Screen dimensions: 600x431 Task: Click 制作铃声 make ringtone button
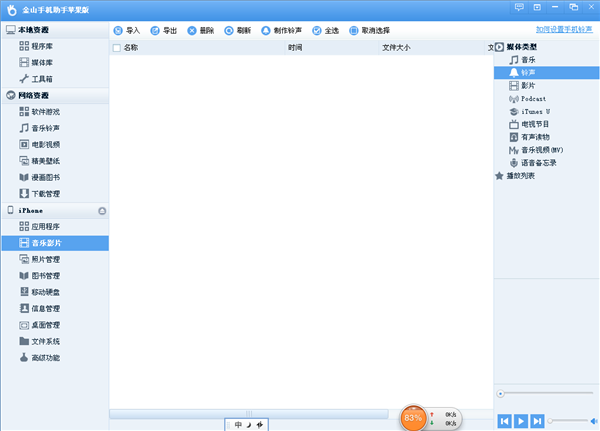(281, 31)
